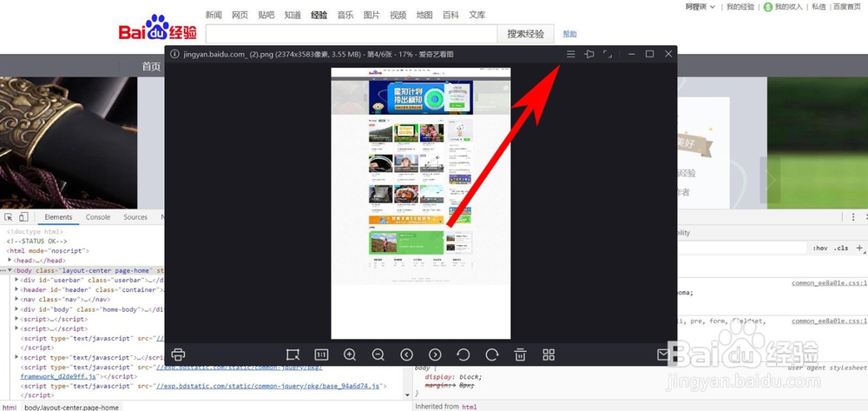868x411 pixels.
Task: Go to the next image
Action: 435,355
